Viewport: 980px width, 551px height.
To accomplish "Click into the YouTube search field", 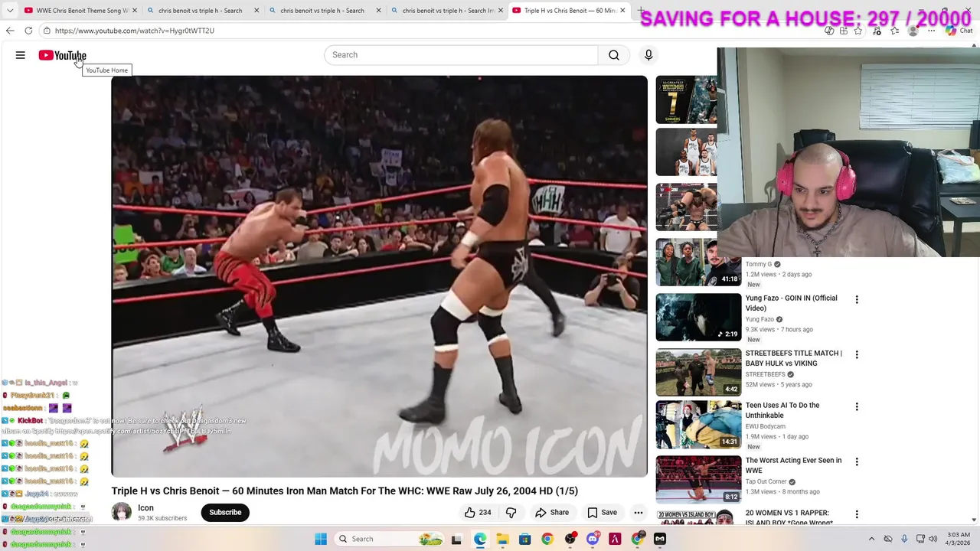I will click(461, 55).
